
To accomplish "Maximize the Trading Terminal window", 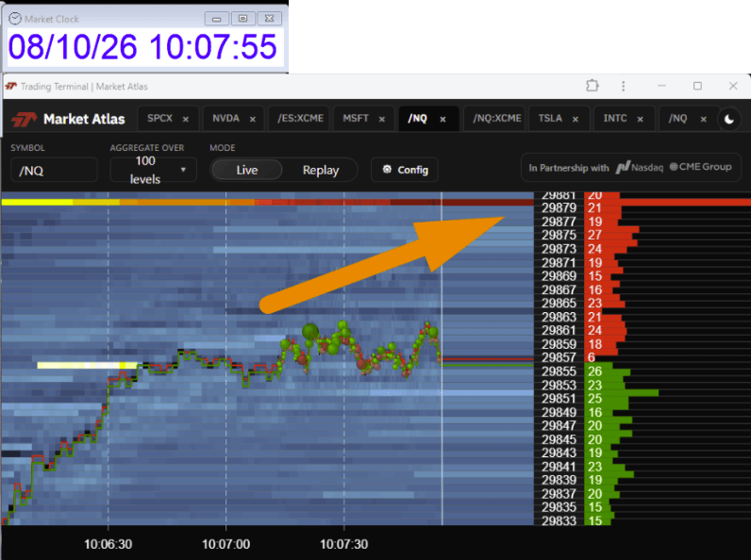I will [697, 86].
